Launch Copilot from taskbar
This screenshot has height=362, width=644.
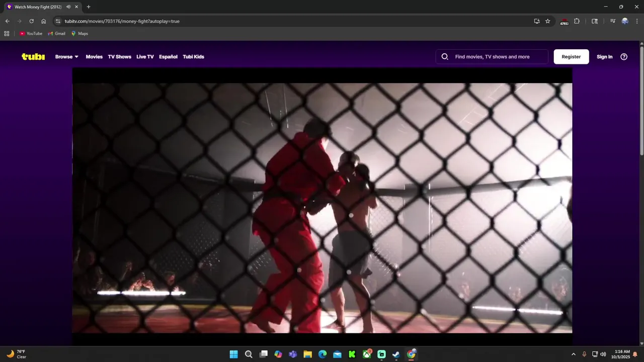278,354
